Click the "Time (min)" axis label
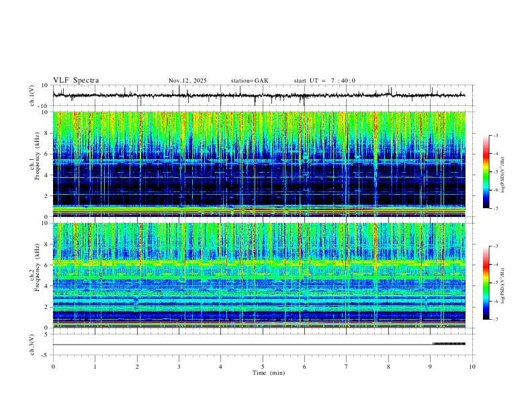This screenshot has width=532, height=411. 269,373
